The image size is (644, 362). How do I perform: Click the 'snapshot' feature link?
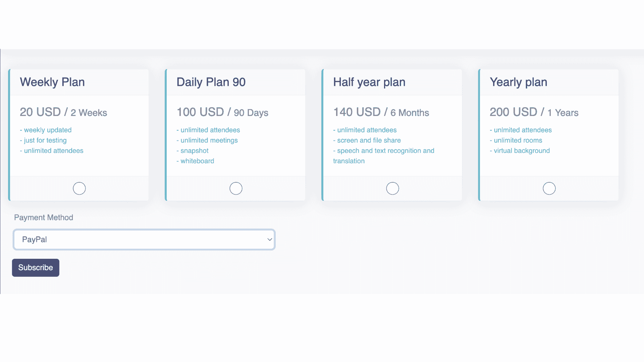(x=193, y=150)
